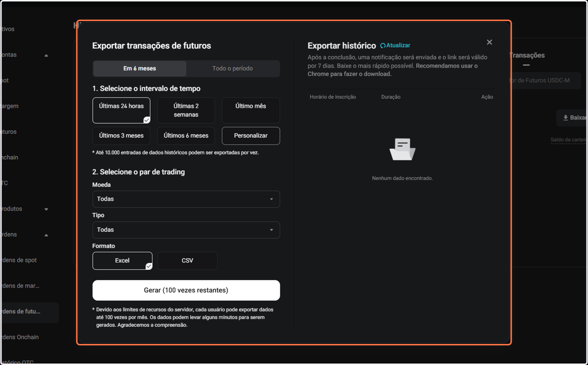This screenshot has width=588, height=365.
Task: Choose 'Últimas 24 horas' time range
Action: (122, 110)
